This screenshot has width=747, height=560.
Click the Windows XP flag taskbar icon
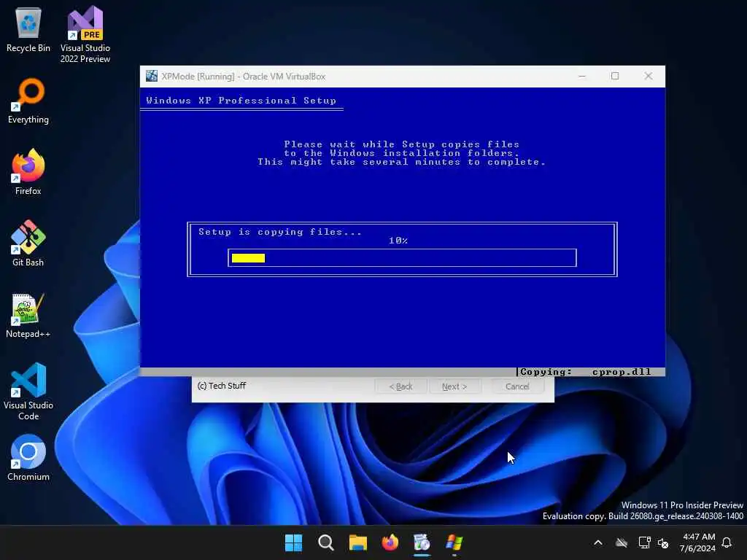[454, 542]
